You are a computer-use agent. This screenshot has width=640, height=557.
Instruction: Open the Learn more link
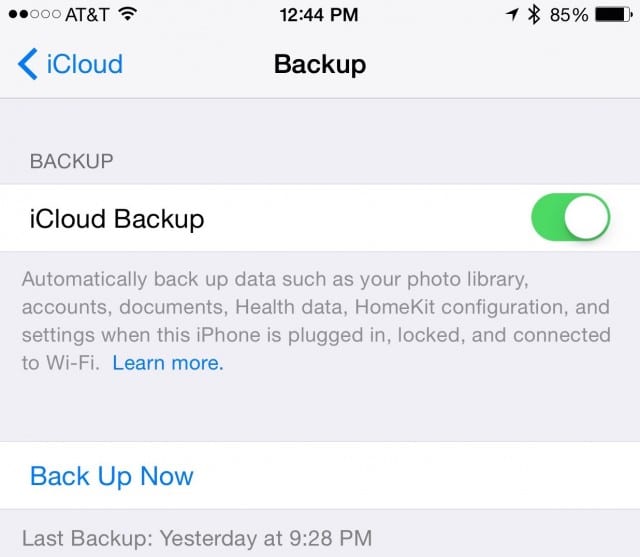(168, 363)
